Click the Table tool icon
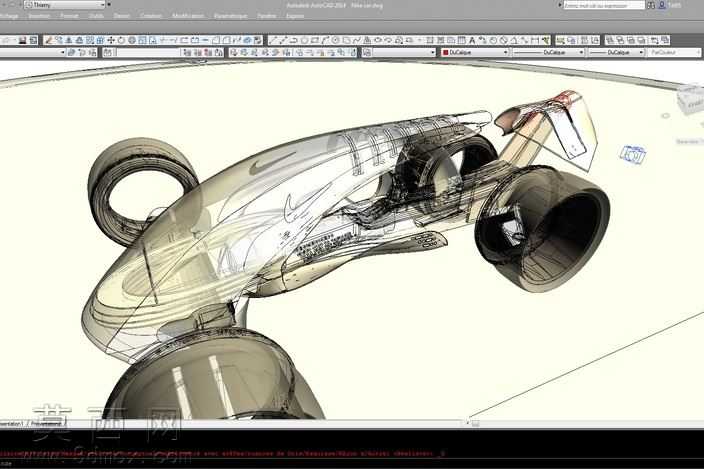Viewport: 704px width, 469px height. click(x=462, y=40)
